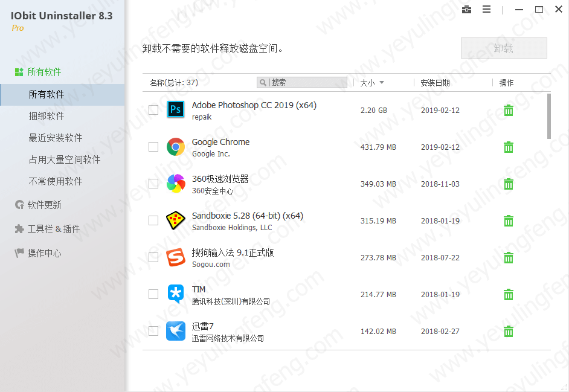
Task: Click the 操作 column header
Action: pyautogui.click(x=506, y=83)
